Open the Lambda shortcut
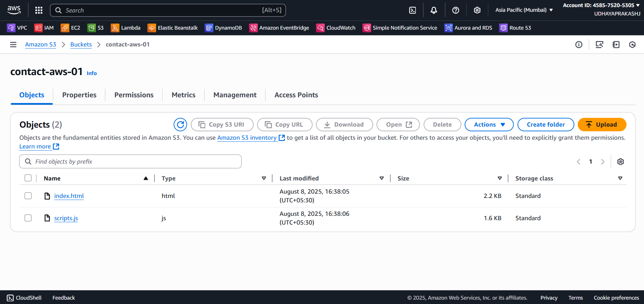The height and width of the screenshot is (304, 644). [x=126, y=28]
